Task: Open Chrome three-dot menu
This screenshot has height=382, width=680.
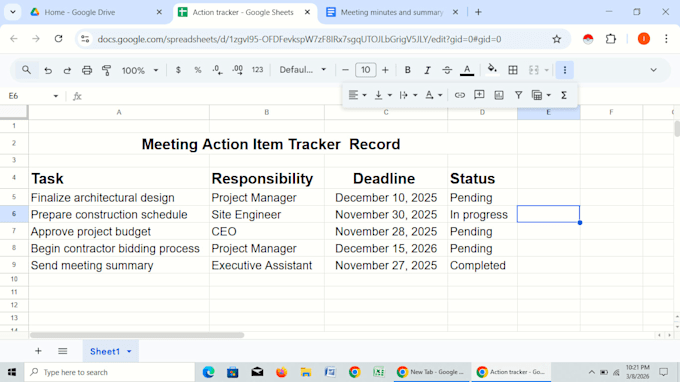Action: [666, 39]
